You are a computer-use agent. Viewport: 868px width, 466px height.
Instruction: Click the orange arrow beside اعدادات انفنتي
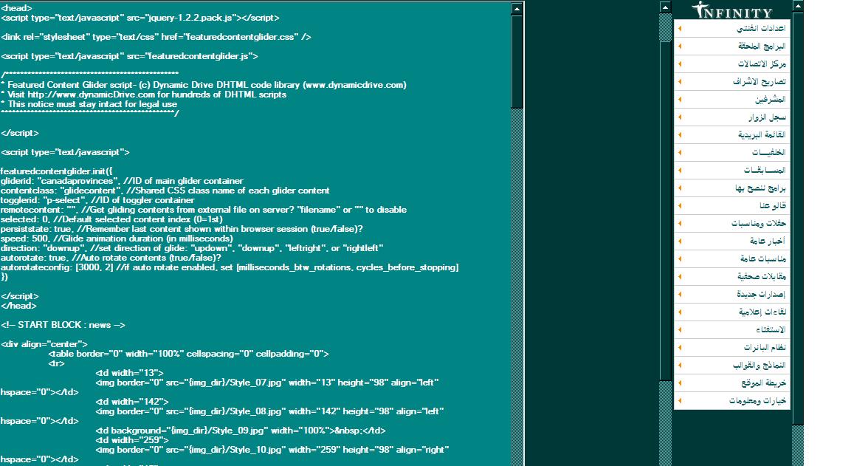pos(680,29)
